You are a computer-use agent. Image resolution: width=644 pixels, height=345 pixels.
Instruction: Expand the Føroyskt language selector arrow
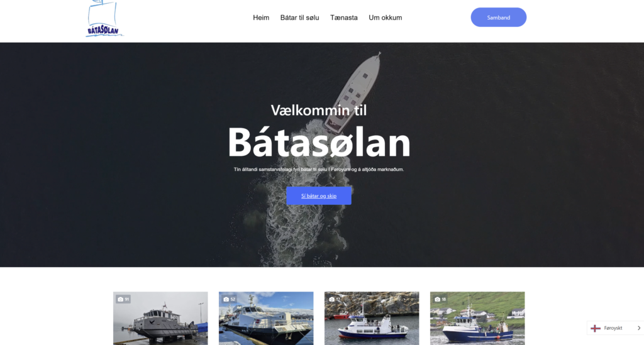[x=639, y=328]
